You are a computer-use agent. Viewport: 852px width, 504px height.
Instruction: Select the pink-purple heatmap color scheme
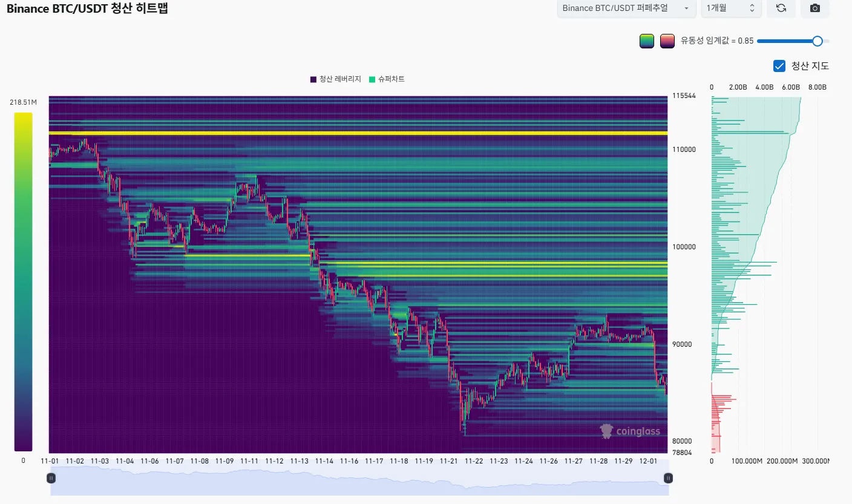tap(667, 41)
